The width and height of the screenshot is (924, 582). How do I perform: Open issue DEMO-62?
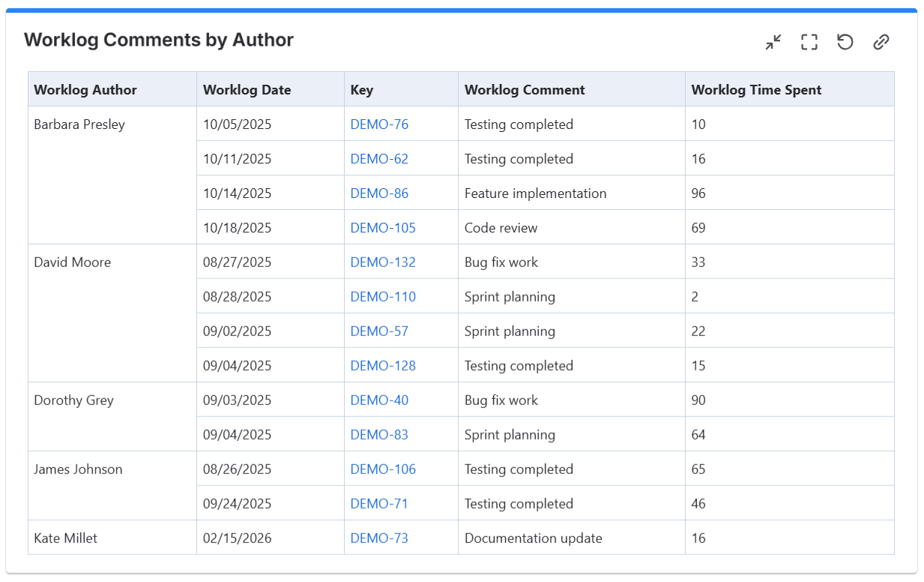tap(380, 158)
